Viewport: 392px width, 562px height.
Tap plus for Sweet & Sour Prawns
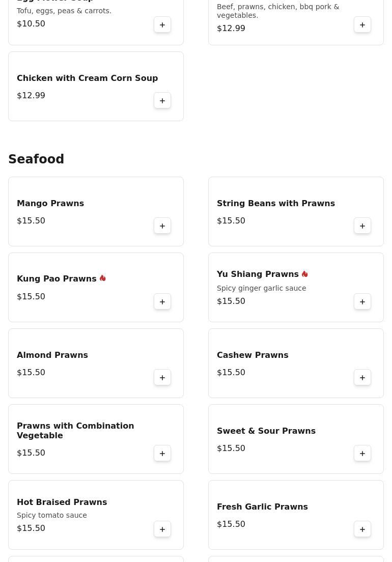[362, 454]
